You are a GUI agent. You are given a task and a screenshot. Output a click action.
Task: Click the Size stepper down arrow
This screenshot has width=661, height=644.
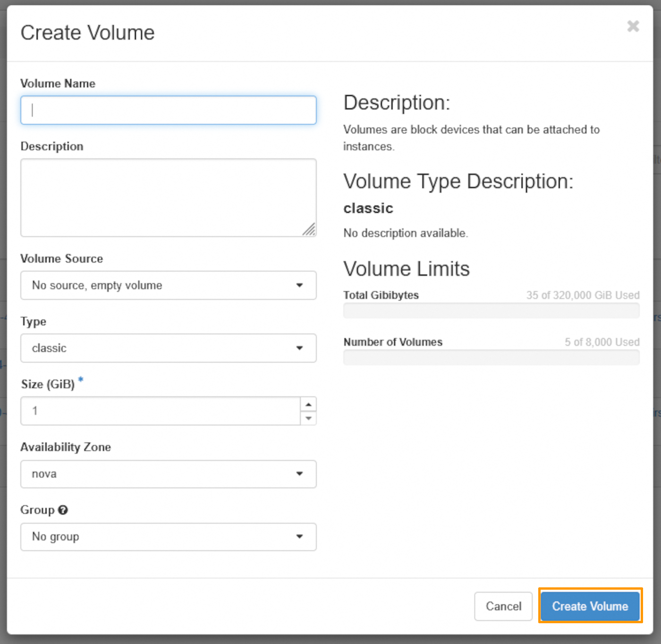[308, 418]
